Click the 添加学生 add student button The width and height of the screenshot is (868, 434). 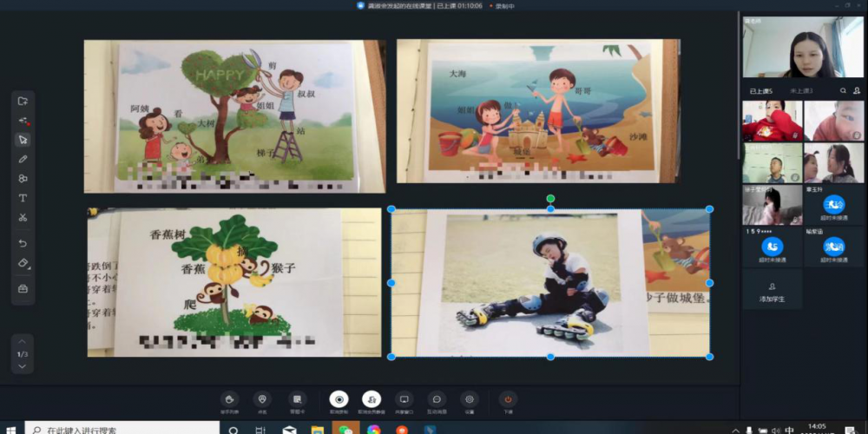(x=772, y=290)
